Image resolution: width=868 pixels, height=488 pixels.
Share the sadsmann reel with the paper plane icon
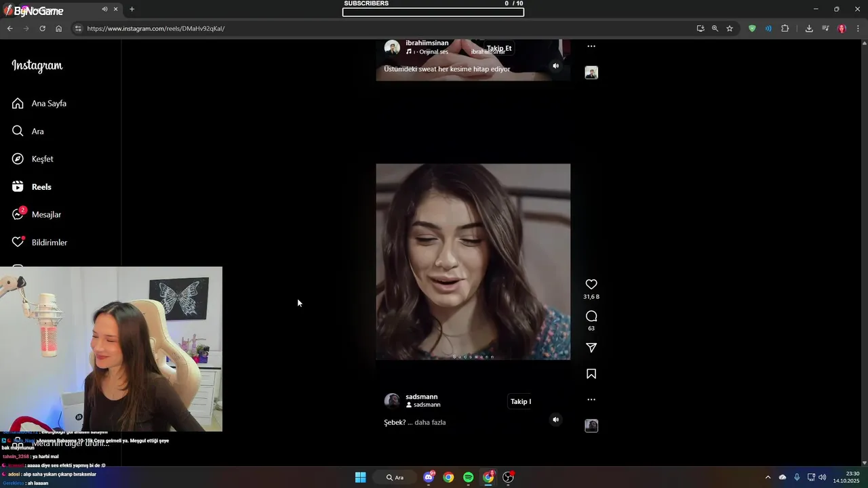591,348
